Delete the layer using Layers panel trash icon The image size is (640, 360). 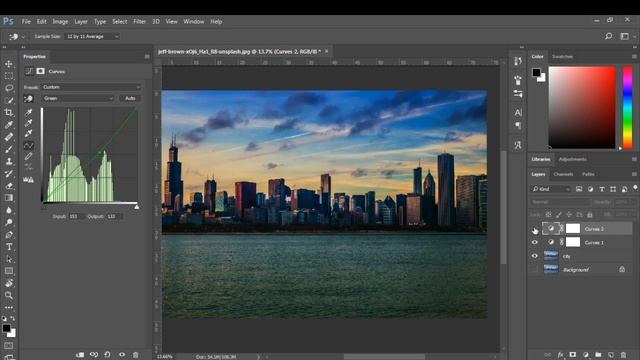623,355
